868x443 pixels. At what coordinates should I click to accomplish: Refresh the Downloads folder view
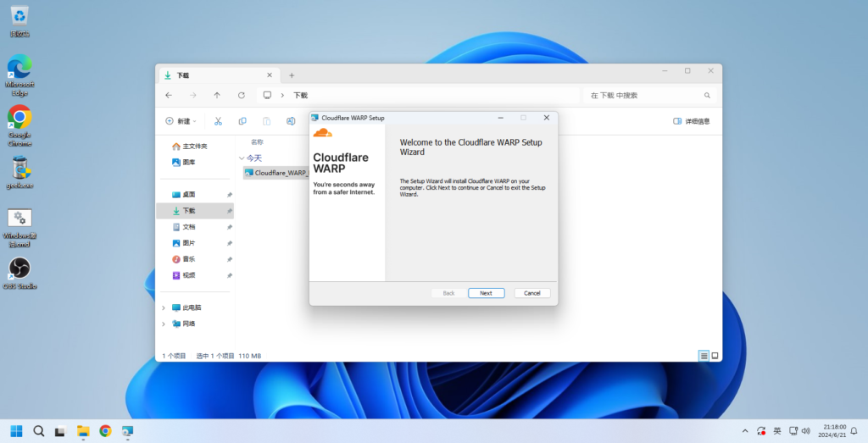coord(242,95)
